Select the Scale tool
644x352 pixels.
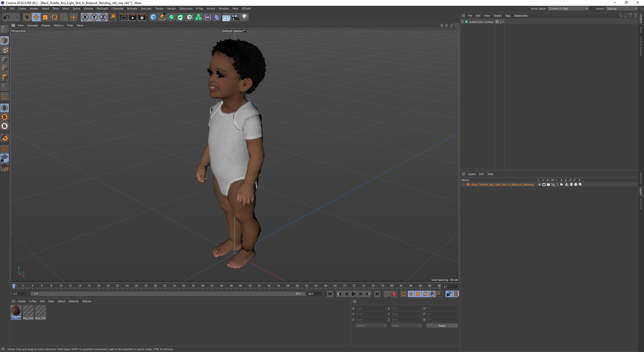[x=45, y=17]
